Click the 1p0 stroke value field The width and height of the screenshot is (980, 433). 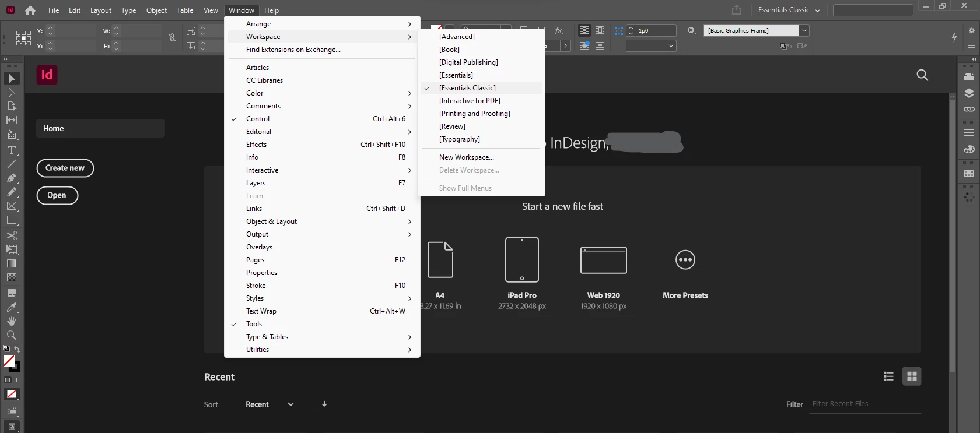coord(656,30)
